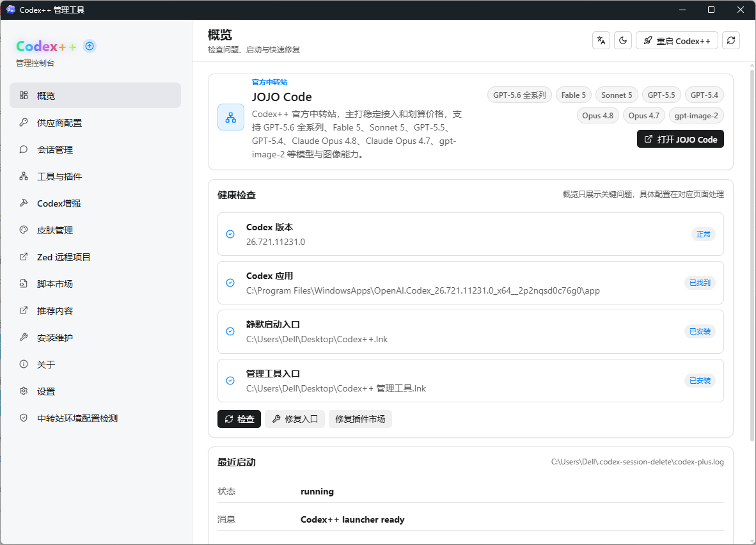Click the update arrow icon beside the Codex++ logo
The height and width of the screenshot is (545, 756).
point(90,46)
